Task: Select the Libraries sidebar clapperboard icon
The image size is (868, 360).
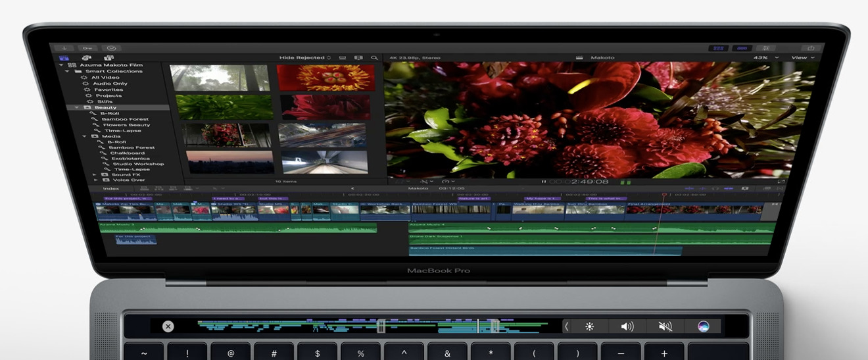Action: [x=63, y=58]
